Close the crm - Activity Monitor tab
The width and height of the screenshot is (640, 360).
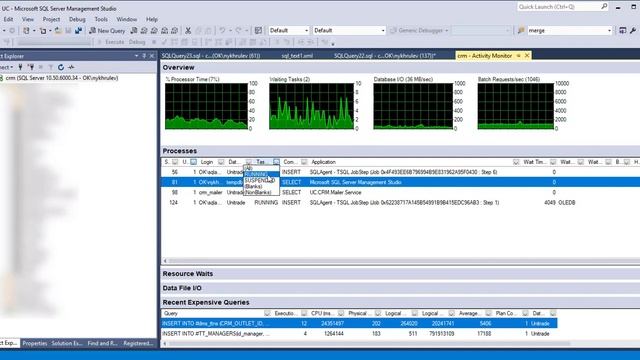click(527, 56)
